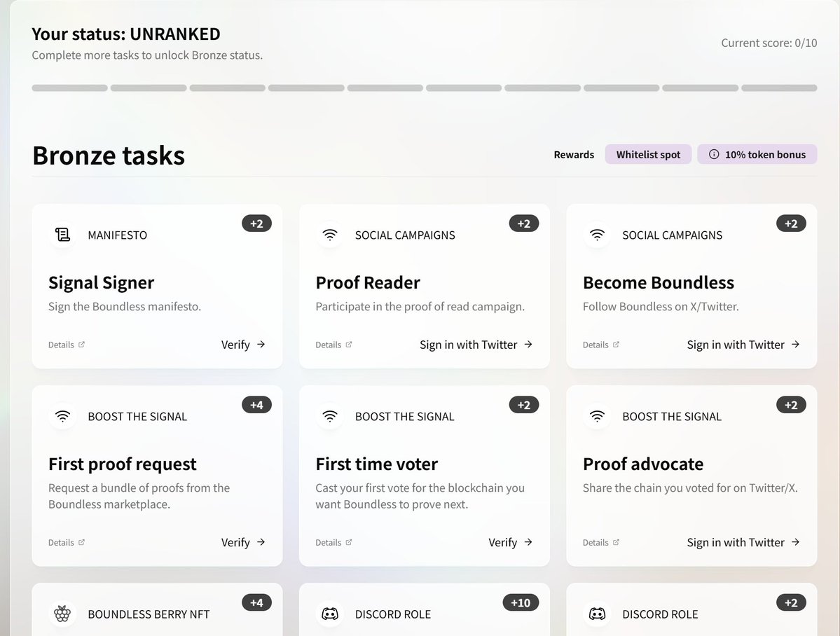
Task: Click 'Participate in the proof of read campaign.' text
Action: [x=420, y=307]
